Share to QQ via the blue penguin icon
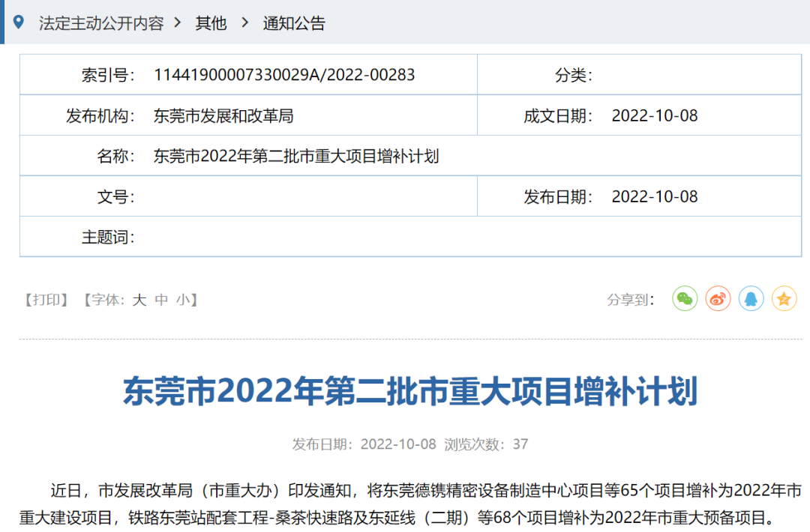The height and width of the screenshot is (532, 810). pos(751,298)
